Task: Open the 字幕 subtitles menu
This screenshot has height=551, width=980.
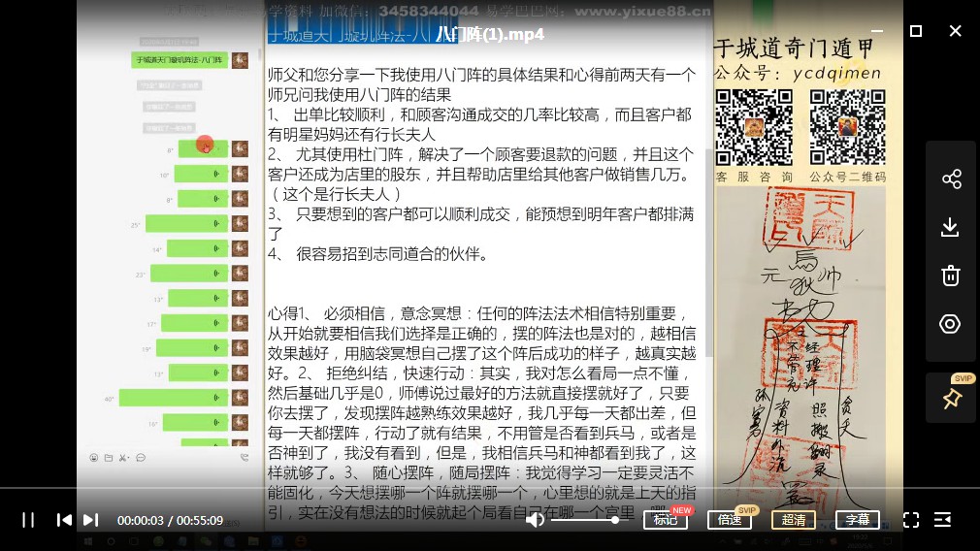Action: pos(858,520)
